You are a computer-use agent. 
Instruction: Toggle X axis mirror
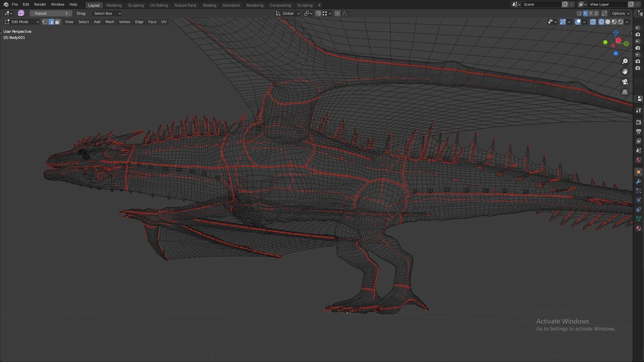(x=585, y=13)
